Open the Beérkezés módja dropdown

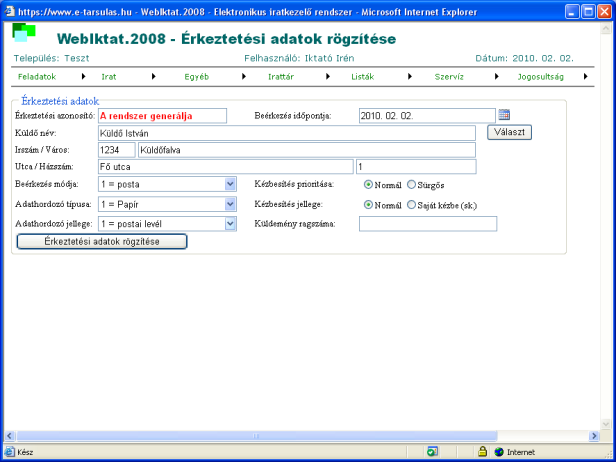point(230,184)
